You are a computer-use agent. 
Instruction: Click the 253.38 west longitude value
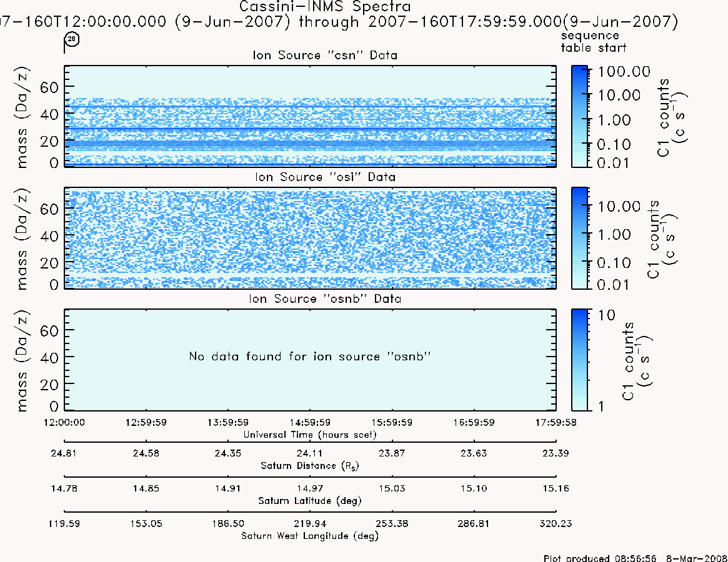392,523
